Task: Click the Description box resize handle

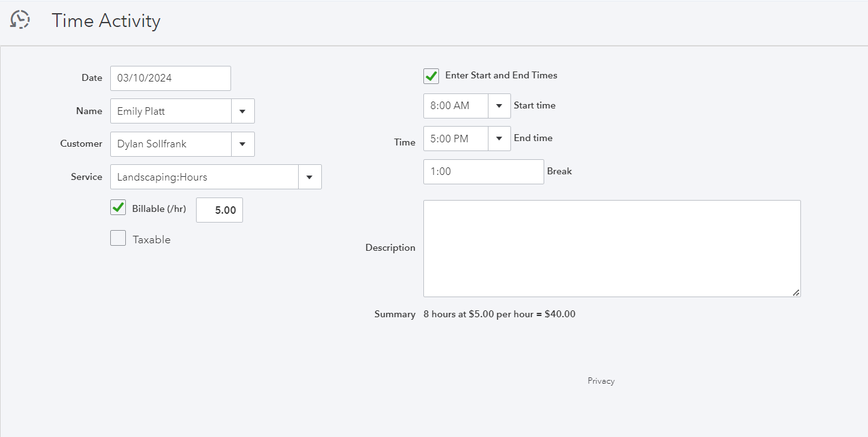Action: click(x=796, y=293)
